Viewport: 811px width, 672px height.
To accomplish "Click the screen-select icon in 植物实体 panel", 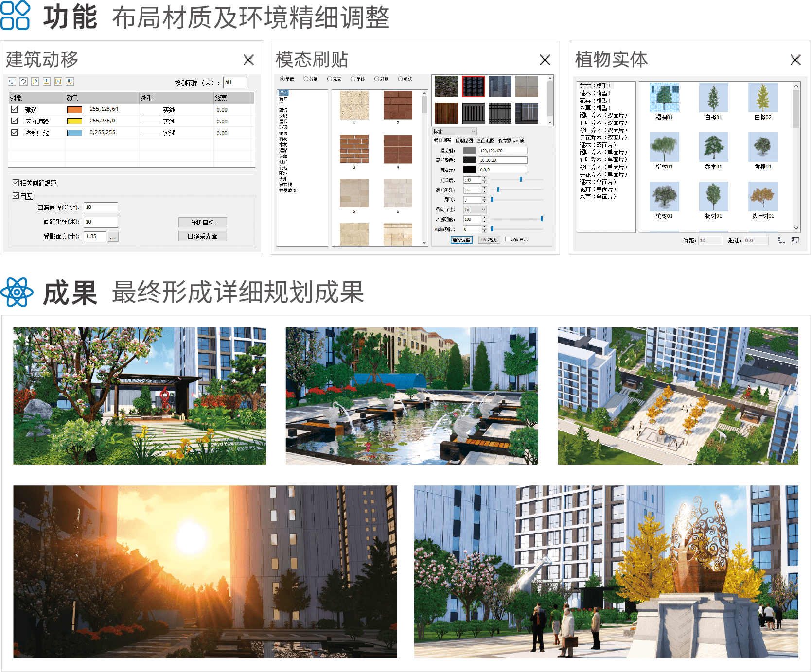I will pos(795,240).
